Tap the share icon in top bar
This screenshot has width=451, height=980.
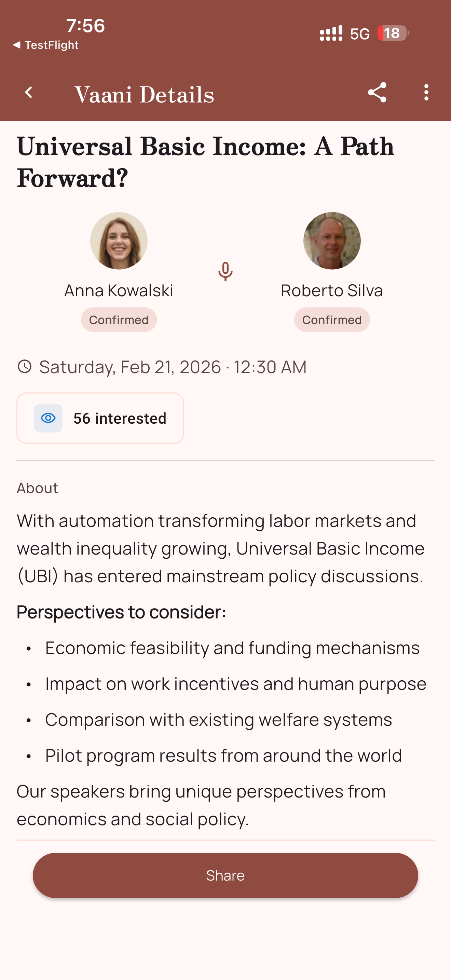click(377, 93)
